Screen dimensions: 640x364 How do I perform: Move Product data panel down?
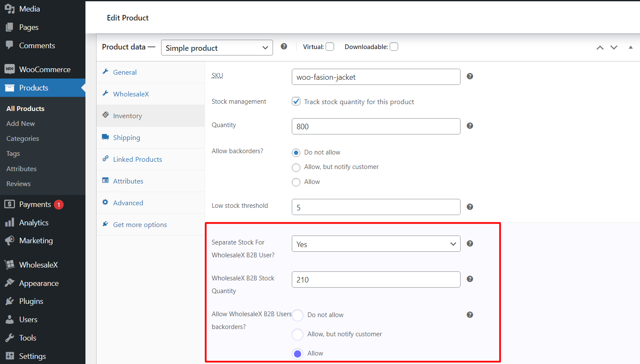[x=614, y=47]
